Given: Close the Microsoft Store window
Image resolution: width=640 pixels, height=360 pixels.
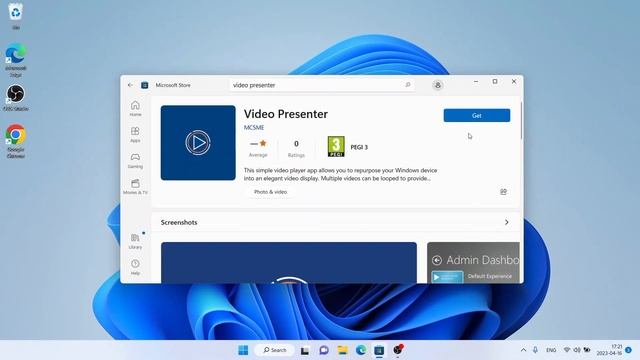Looking at the screenshot, I should (x=514, y=82).
